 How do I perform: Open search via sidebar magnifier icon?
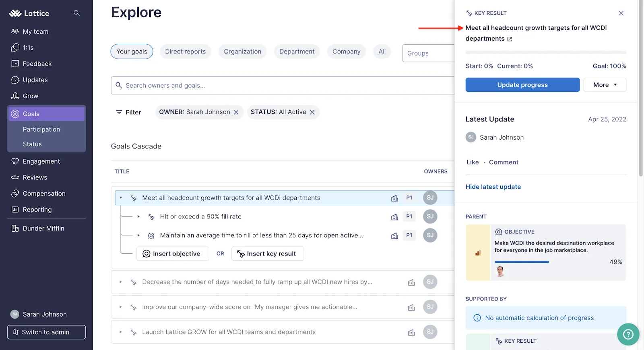click(76, 13)
